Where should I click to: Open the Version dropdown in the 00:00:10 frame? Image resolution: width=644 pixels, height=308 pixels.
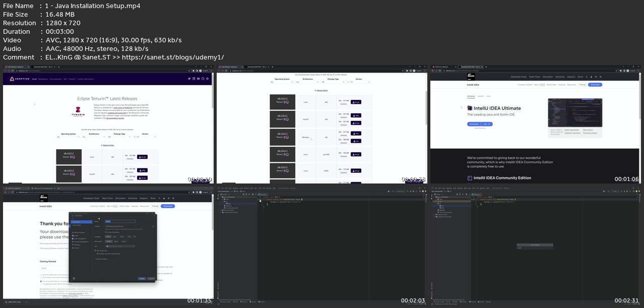click(x=145, y=137)
